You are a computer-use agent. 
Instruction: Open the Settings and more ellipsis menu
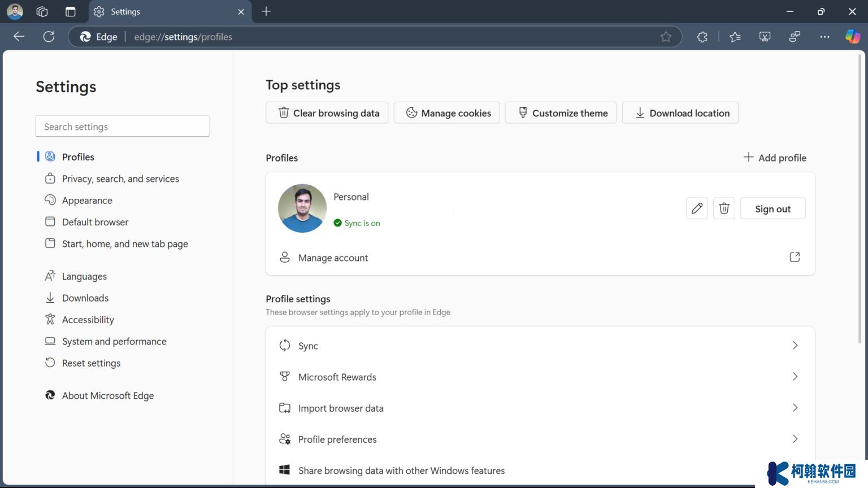click(x=824, y=37)
